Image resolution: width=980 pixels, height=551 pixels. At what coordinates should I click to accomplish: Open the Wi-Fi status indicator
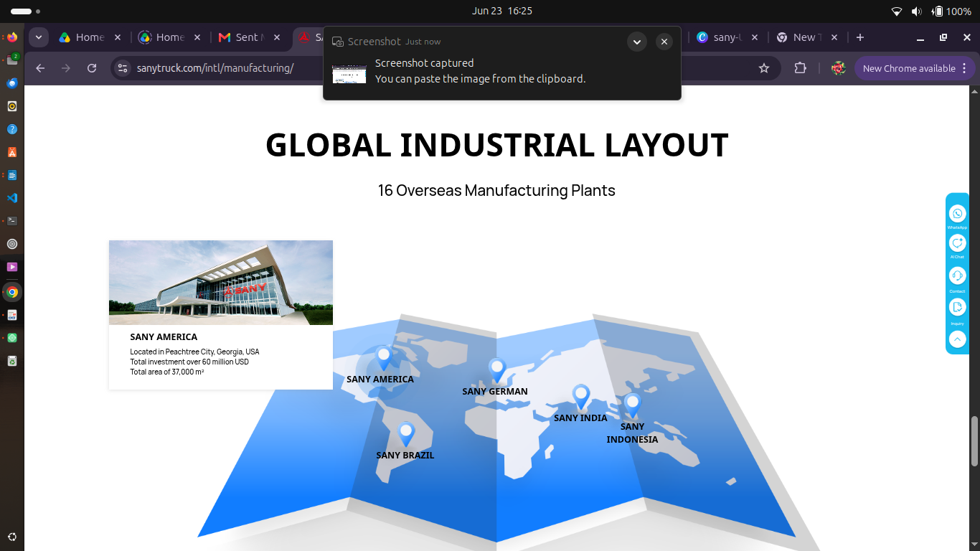897,11
